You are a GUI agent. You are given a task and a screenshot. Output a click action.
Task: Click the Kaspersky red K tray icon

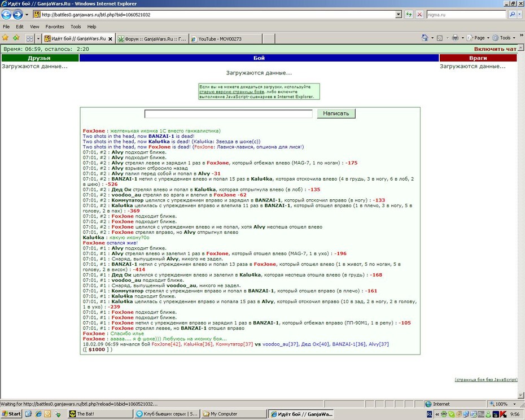503,414
